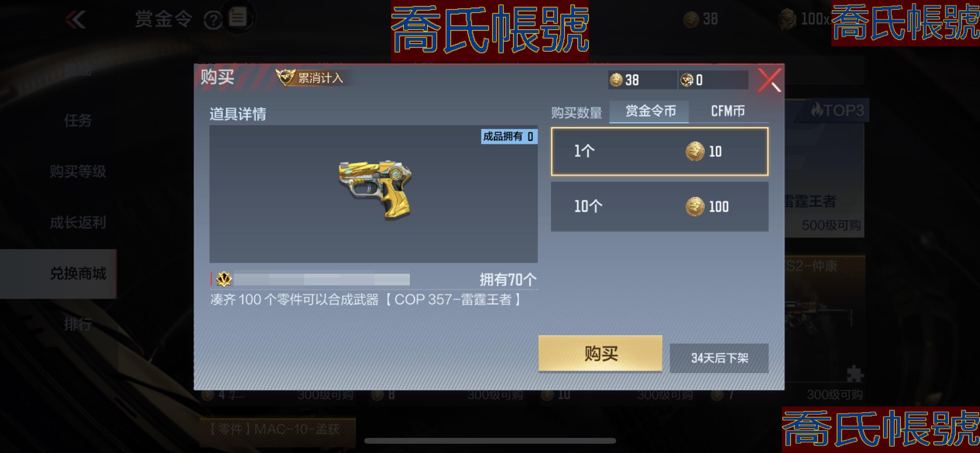Switch to the CFM币 currency tab

pyautogui.click(x=728, y=112)
